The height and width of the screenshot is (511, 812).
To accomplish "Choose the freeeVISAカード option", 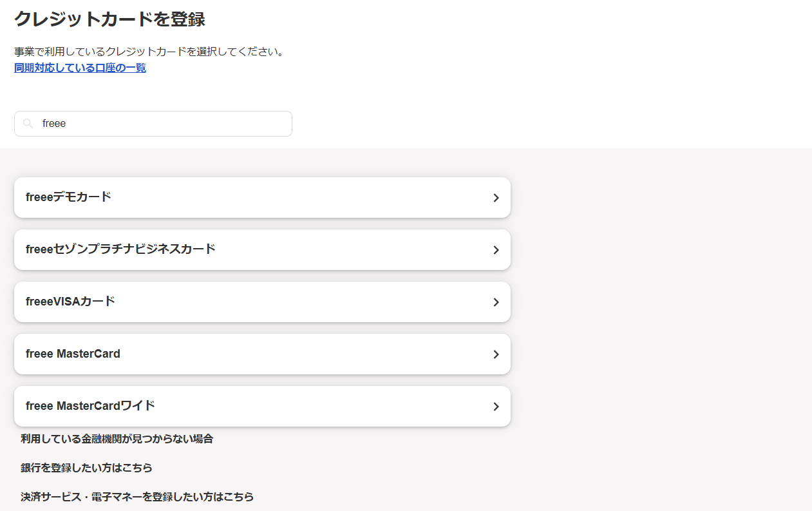I will (x=262, y=302).
